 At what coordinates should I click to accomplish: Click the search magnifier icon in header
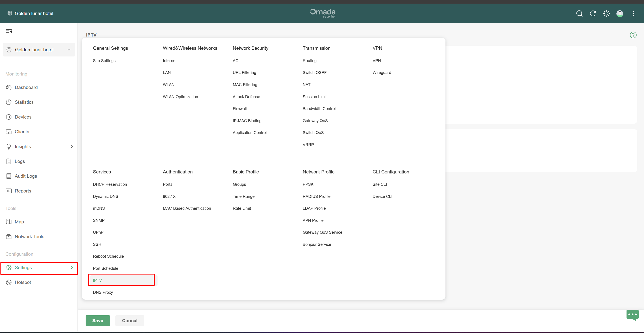pos(579,13)
